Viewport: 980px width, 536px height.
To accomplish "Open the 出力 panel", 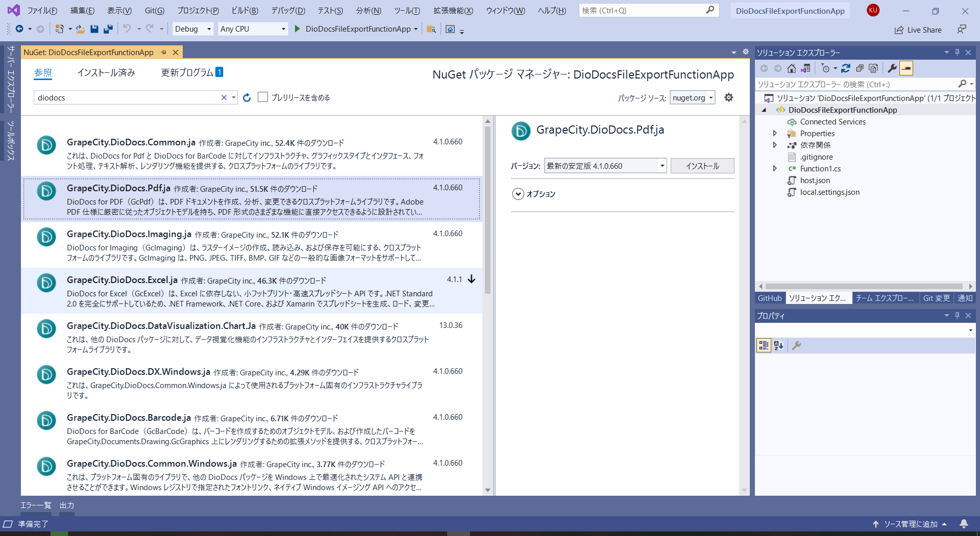I will pos(67,505).
